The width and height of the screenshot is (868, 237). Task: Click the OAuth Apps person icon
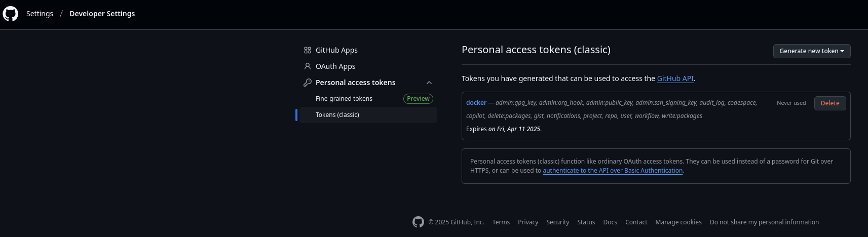pyautogui.click(x=308, y=66)
